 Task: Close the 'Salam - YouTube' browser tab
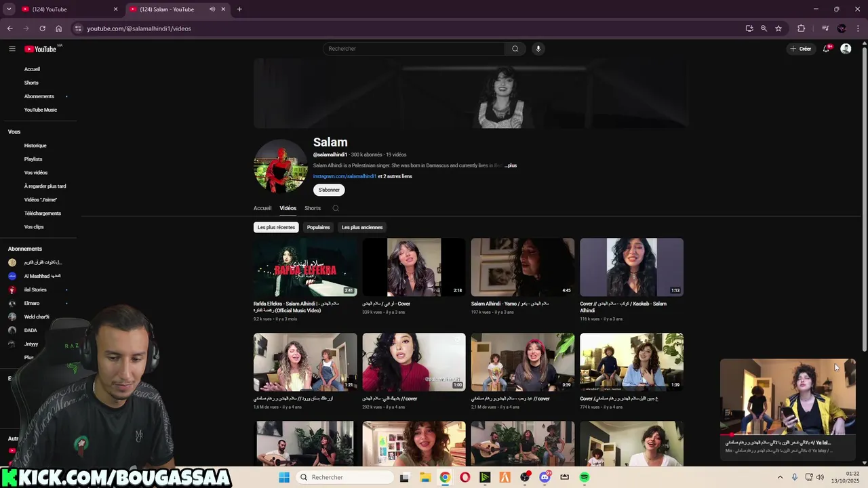point(223,9)
